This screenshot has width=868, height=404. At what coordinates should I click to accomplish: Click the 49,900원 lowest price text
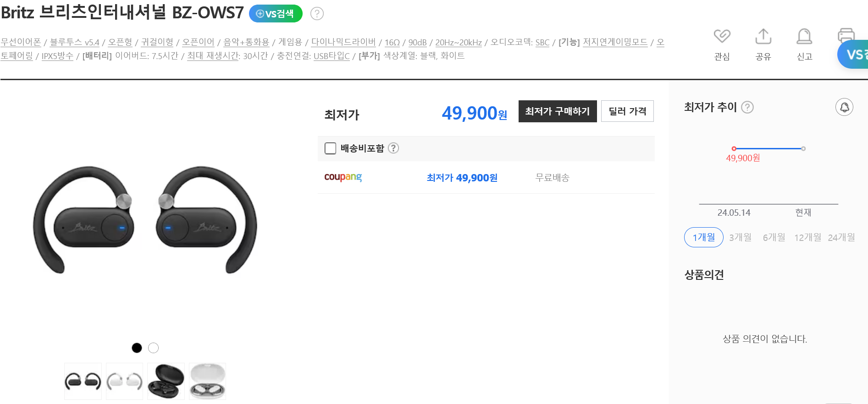[474, 113]
